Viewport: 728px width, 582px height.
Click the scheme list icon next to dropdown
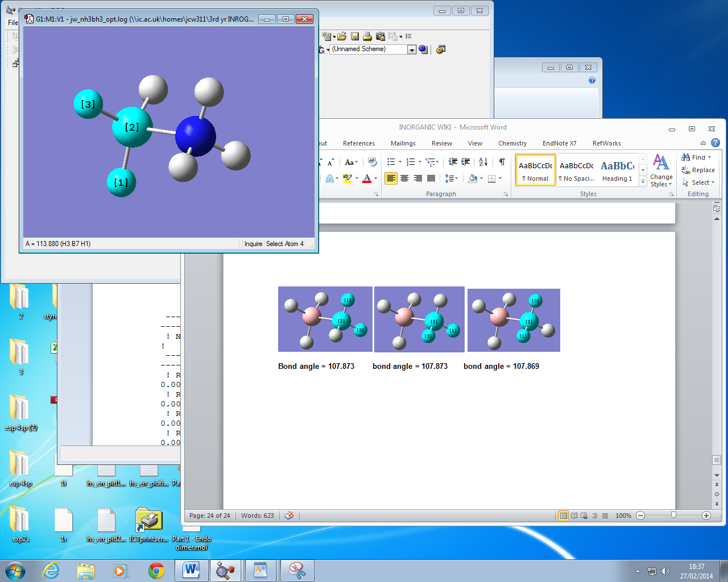[x=423, y=49]
